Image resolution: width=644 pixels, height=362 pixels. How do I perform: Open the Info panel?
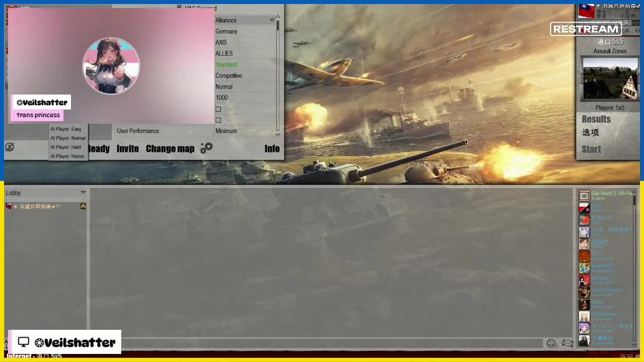point(272,149)
